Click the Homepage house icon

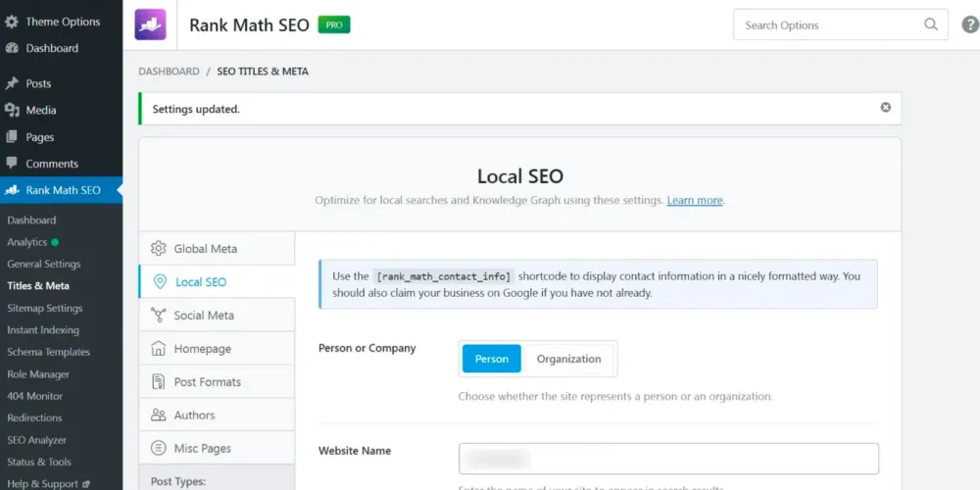pyautogui.click(x=159, y=348)
